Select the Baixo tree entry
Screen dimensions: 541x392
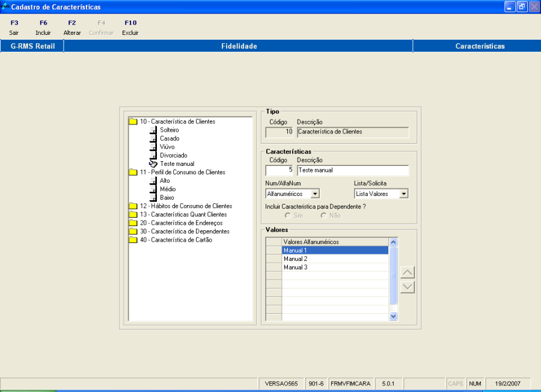click(x=167, y=198)
